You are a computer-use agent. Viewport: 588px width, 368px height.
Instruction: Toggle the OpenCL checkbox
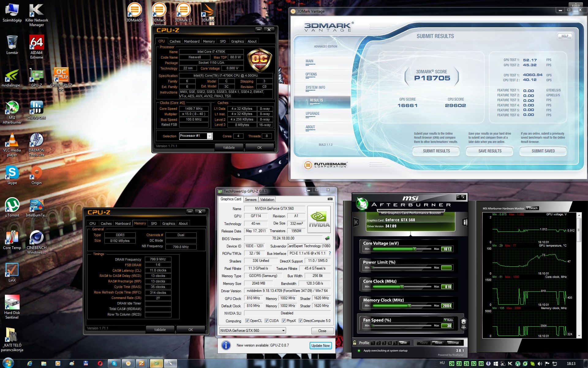click(x=247, y=321)
